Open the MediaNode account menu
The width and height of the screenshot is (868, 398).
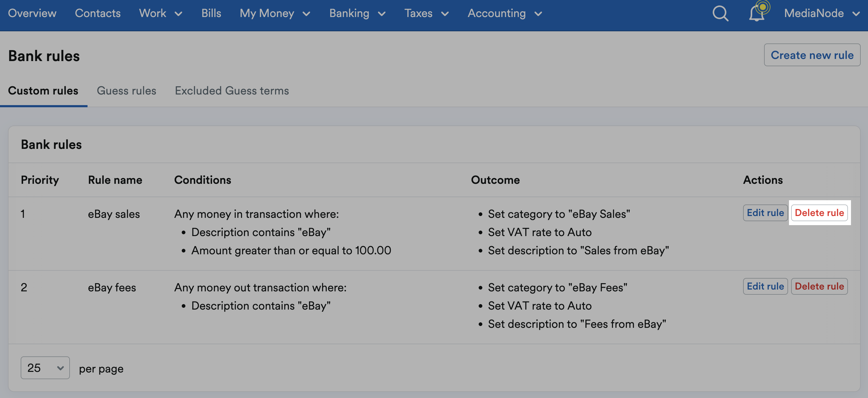pos(822,13)
